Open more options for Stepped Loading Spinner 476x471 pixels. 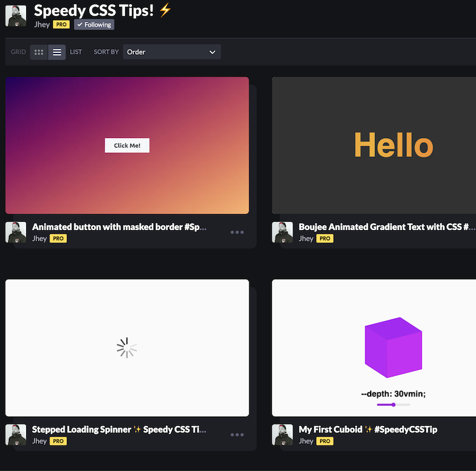[x=237, y=435]
